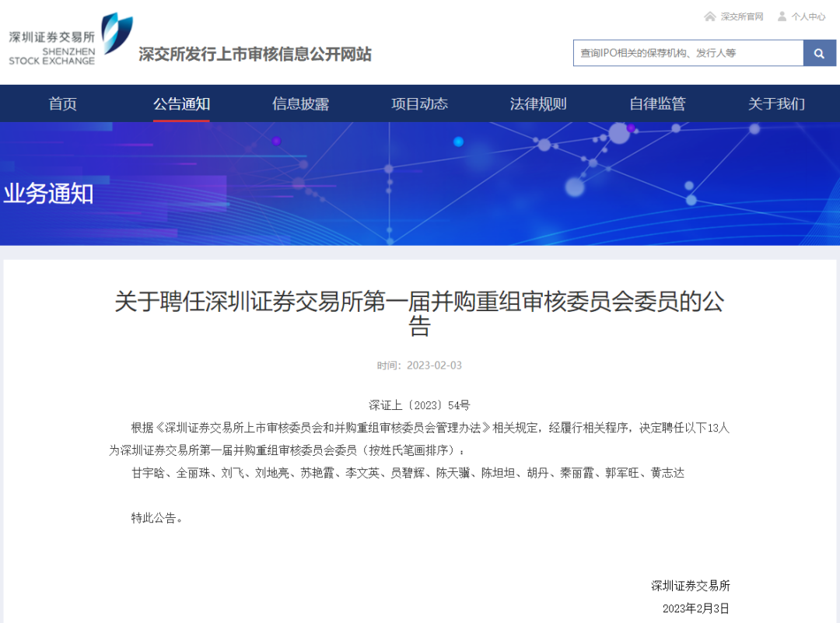Open the 法律规则 navigation menu
This screenshot has width=840, height=623.
click(x=538, y=103)
